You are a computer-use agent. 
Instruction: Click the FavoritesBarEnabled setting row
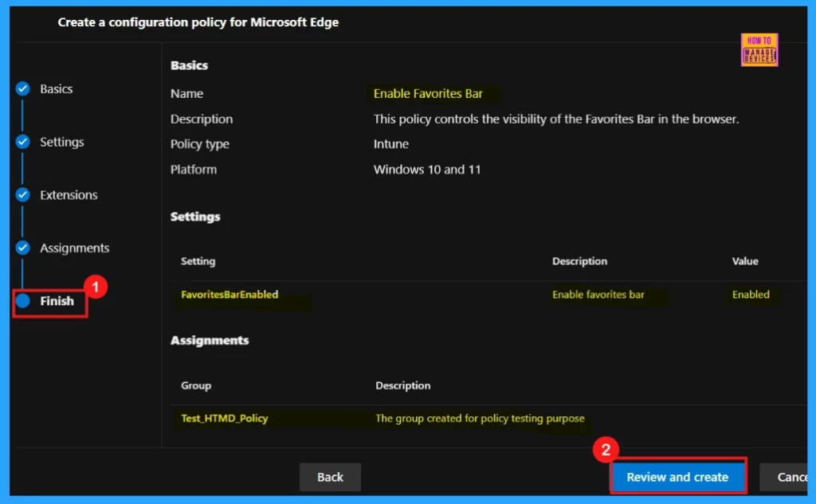[488, 295]
